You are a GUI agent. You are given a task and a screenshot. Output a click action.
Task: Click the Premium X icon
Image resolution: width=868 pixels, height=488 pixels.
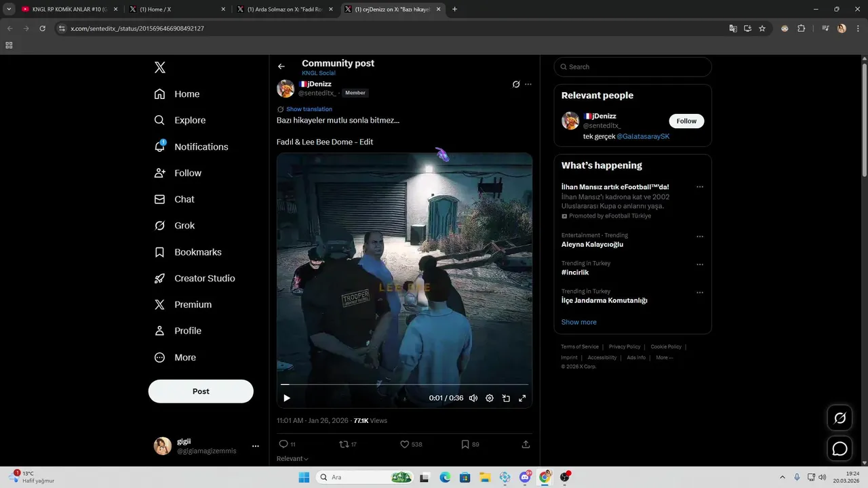click(x=159, y=305)
